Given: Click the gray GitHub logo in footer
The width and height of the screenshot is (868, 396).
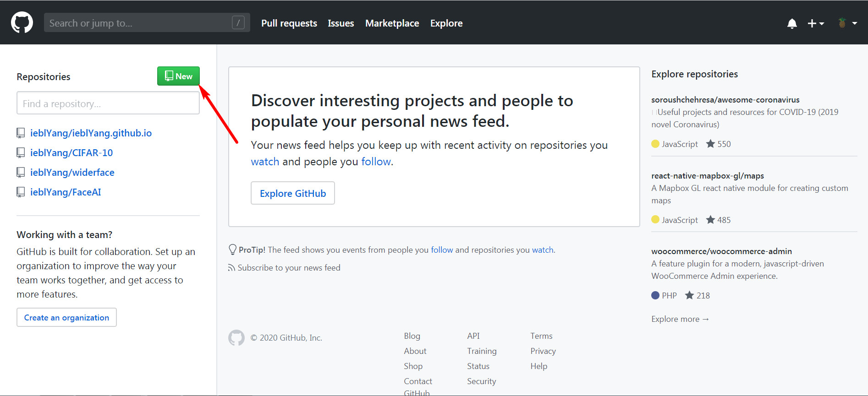Looking at the screenshot, I should [236, 338].
